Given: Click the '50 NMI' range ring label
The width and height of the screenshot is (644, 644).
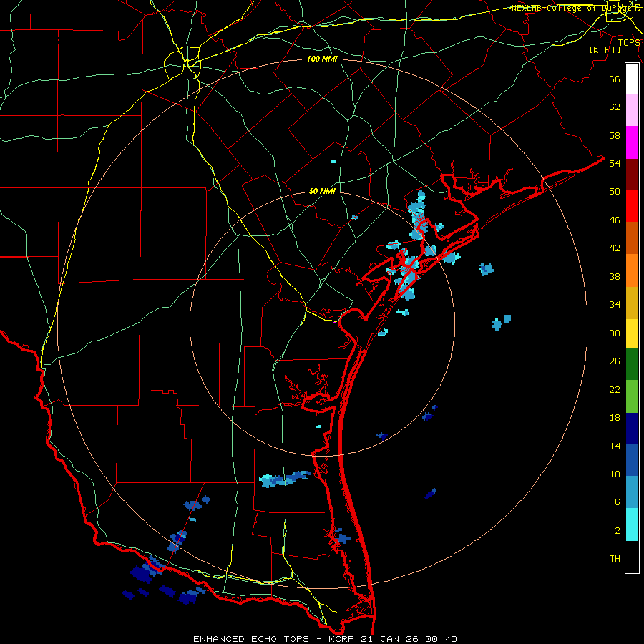Looking at the screenshot, I should [322, 191].
